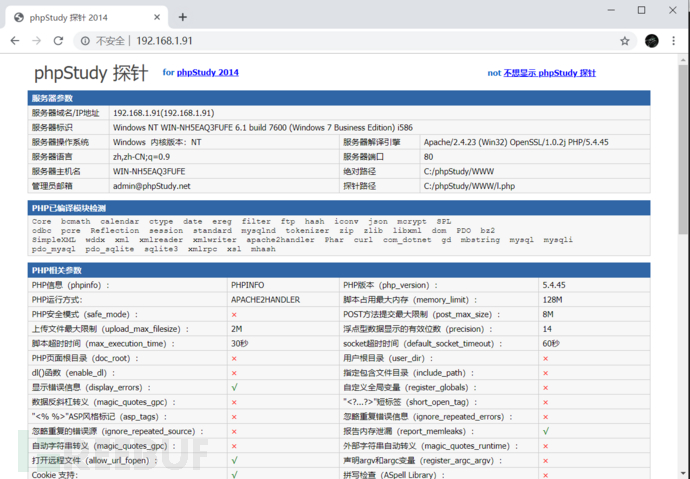Click the green check for allow_url_fopen
The height and width of the screenshot is (479, 690).
(x=235, y=460)
